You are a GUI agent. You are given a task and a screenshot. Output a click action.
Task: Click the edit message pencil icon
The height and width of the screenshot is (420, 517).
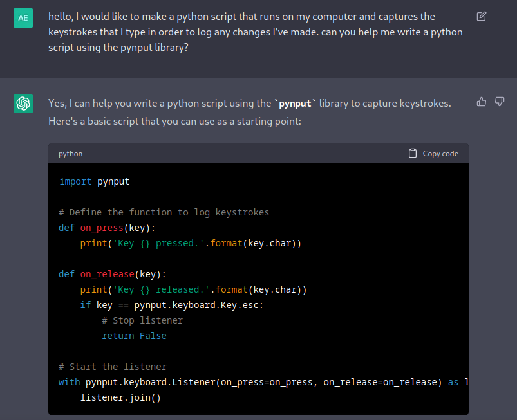pos(481,16)
